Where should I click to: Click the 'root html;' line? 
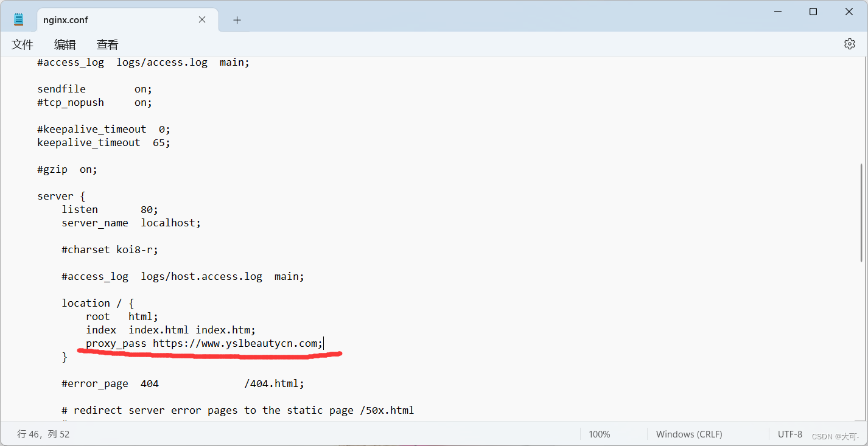122,316
